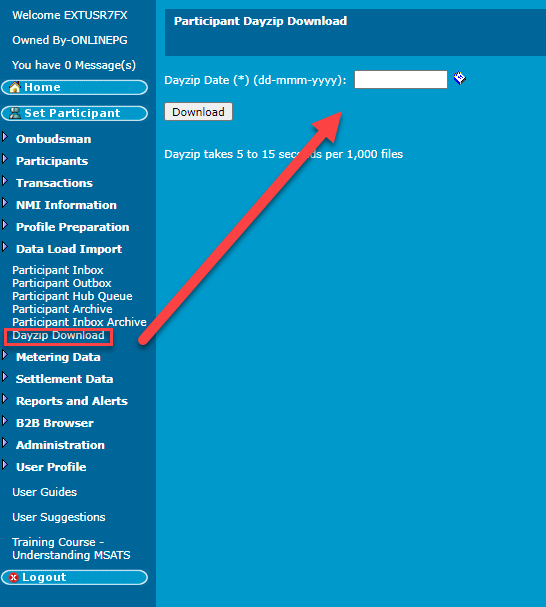Collapse the Data Load Import arrow
This screenshot has height=607, width=546.
5,247
